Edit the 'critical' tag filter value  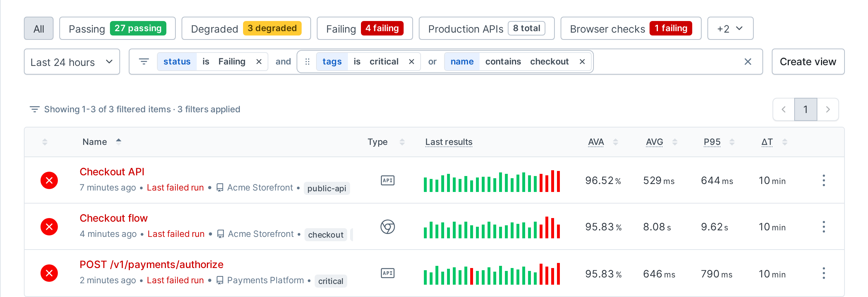(384, 62)
